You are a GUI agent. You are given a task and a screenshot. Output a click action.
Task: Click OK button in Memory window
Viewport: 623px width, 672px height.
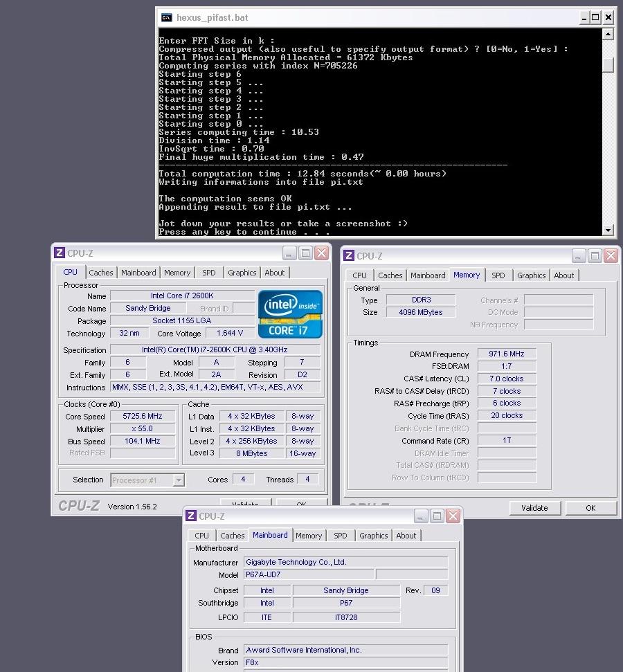pyautogui.click(x=591, y=508)
